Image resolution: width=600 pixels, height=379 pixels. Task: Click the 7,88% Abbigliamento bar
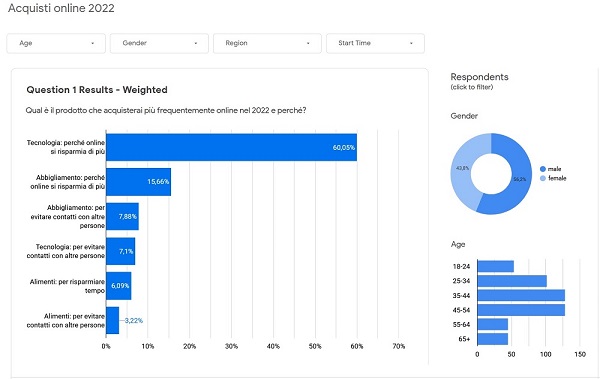click(122, 217)
